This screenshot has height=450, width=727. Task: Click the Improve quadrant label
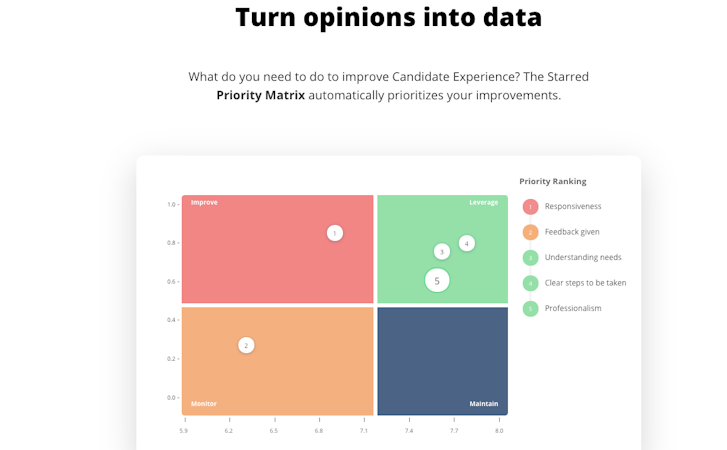coord(204,202)
